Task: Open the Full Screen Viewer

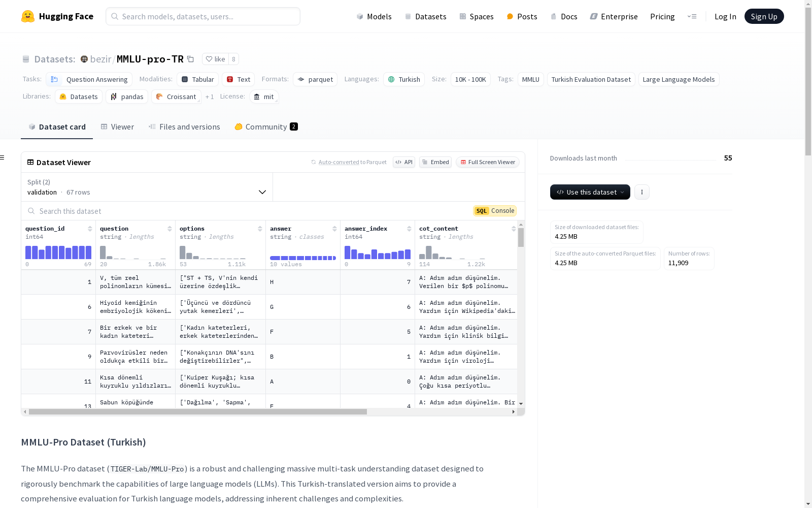Action: (x=488, y=162)
